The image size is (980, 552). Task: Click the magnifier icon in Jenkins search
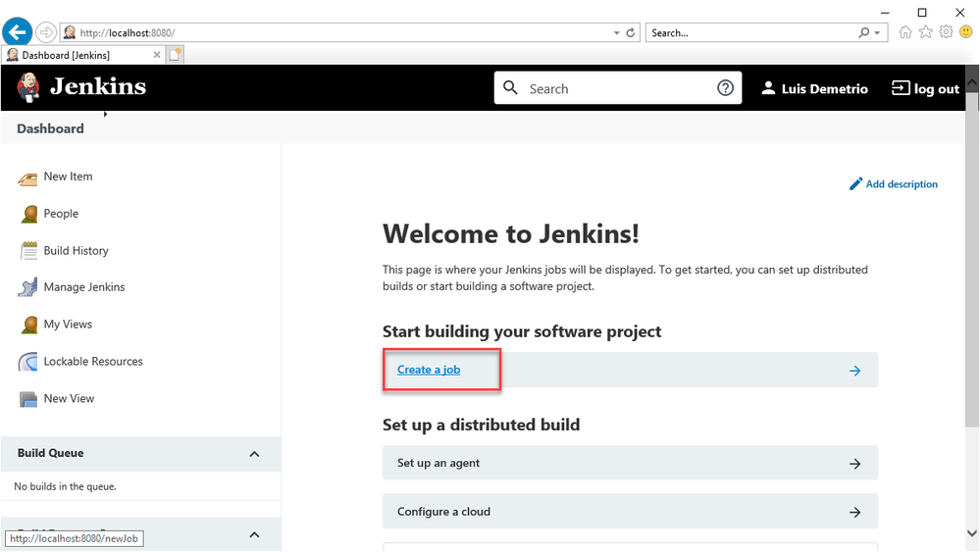511,87
